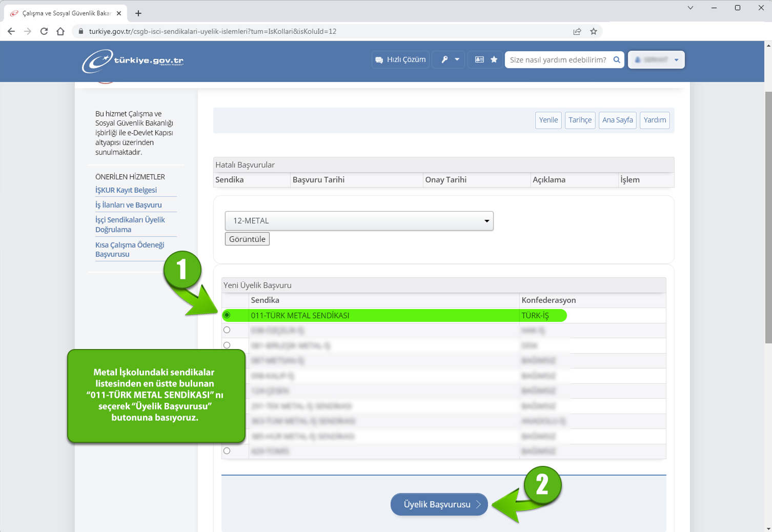The width and height of the screenshot is (772, 532).
Task: Open İŞKUR Kayıt Belgesi link
Action: pos(126,190)
